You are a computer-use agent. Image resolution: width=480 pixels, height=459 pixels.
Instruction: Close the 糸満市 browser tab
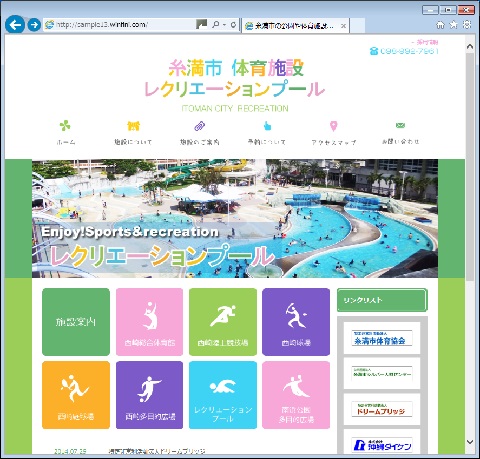pos(343,26)
